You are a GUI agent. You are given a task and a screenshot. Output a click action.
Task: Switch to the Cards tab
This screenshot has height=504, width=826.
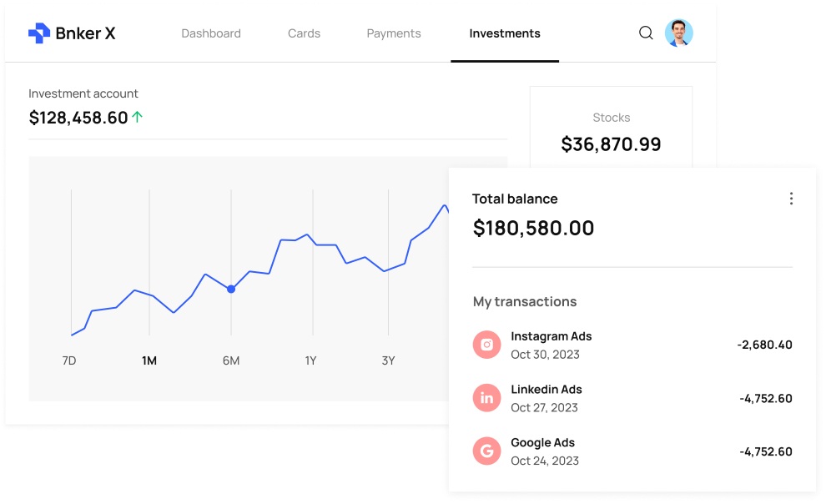[x=304, y=33]
